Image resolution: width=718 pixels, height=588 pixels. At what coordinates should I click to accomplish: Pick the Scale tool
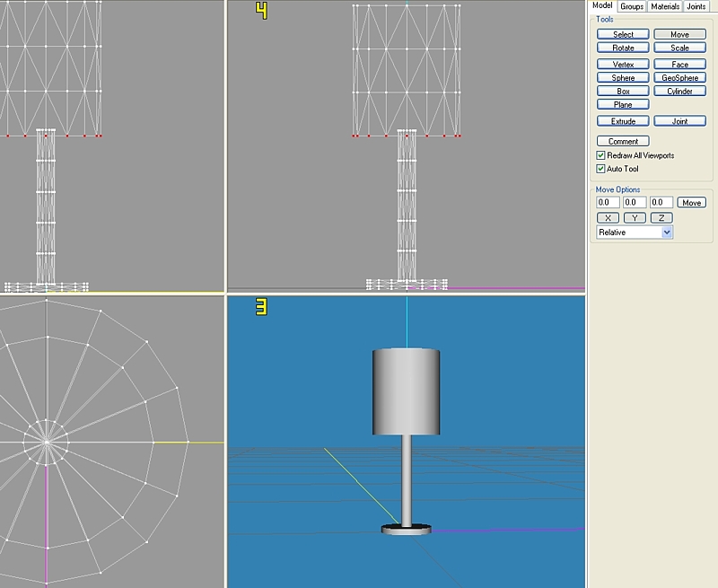(679, 48)
